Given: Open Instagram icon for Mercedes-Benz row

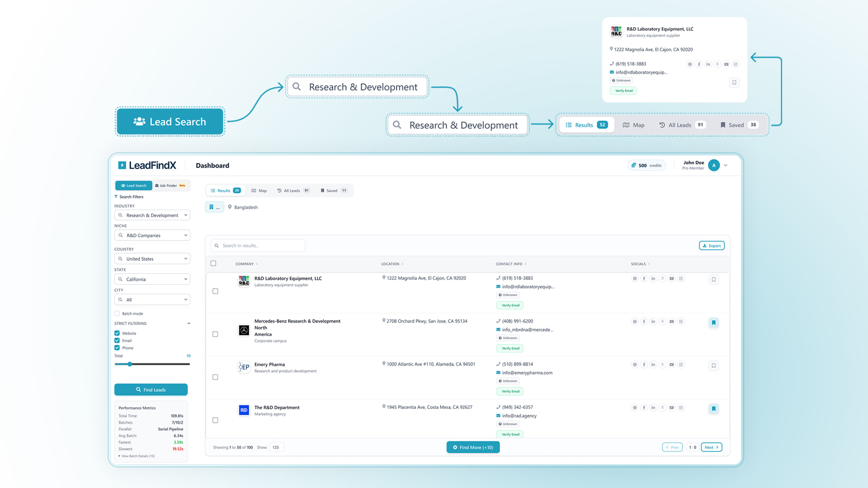Looking at the screenshot, I should pyautogui.click(x=681, y=321).
